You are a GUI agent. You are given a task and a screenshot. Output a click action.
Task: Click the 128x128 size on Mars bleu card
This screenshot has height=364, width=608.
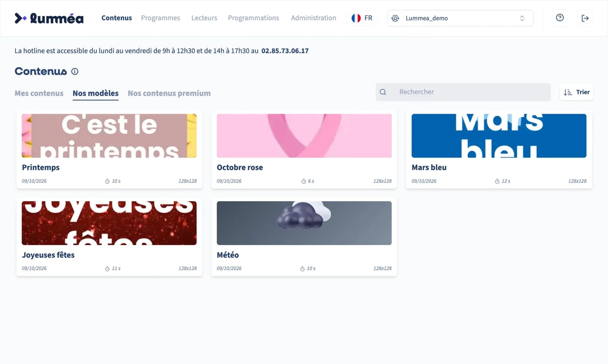577,181
